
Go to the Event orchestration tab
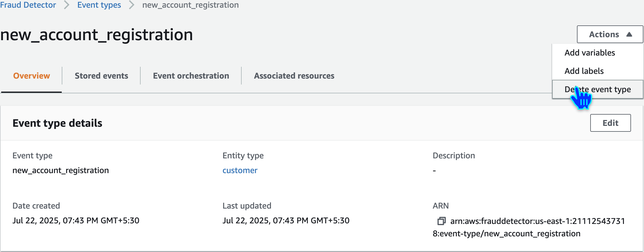[191, 76]
